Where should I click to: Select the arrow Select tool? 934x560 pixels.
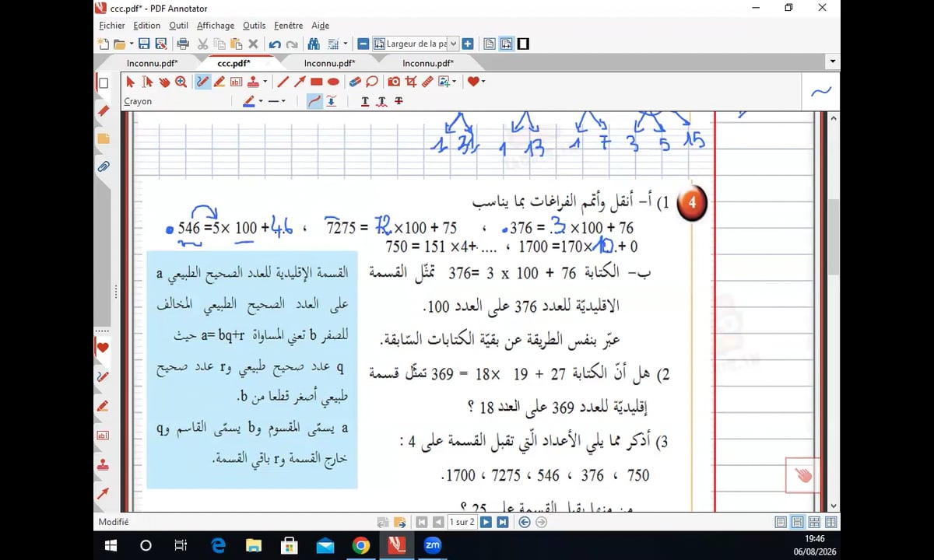pyautogui.click(x=130, y=82)
